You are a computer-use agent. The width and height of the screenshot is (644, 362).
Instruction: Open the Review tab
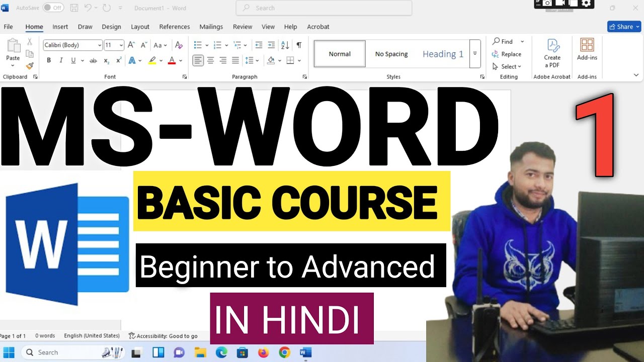tap(243, 27)
